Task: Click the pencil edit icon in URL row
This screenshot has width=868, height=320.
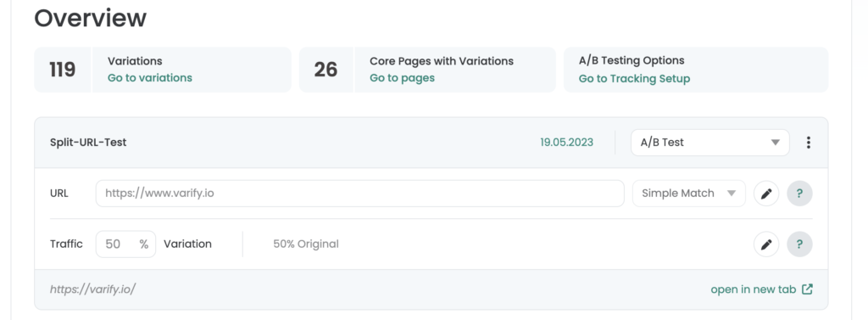Action: tap(766, 194)
